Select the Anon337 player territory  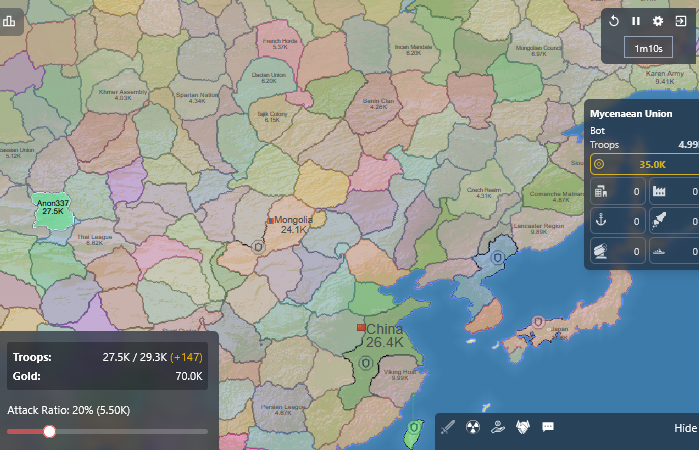tap(52, 207)
